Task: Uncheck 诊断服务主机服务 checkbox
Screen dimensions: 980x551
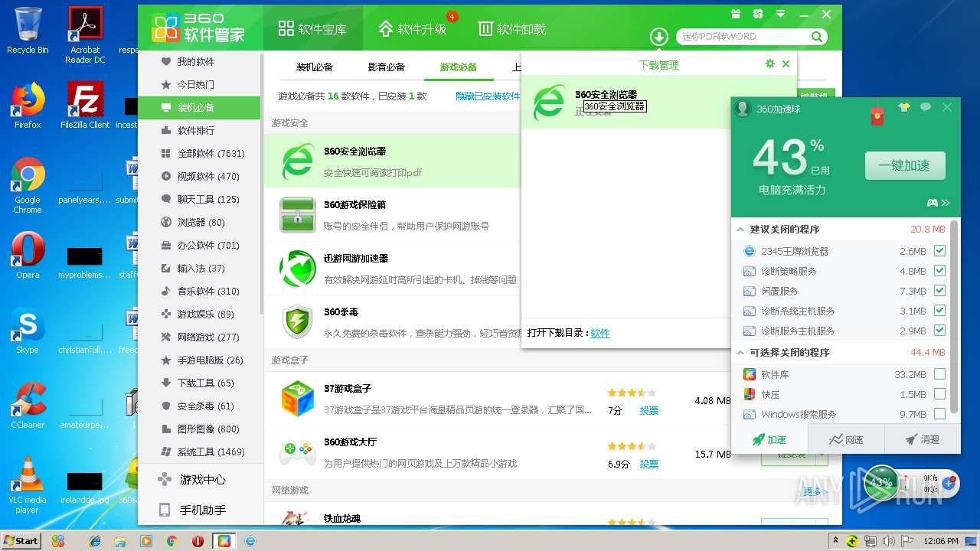Action: (939, 331)
